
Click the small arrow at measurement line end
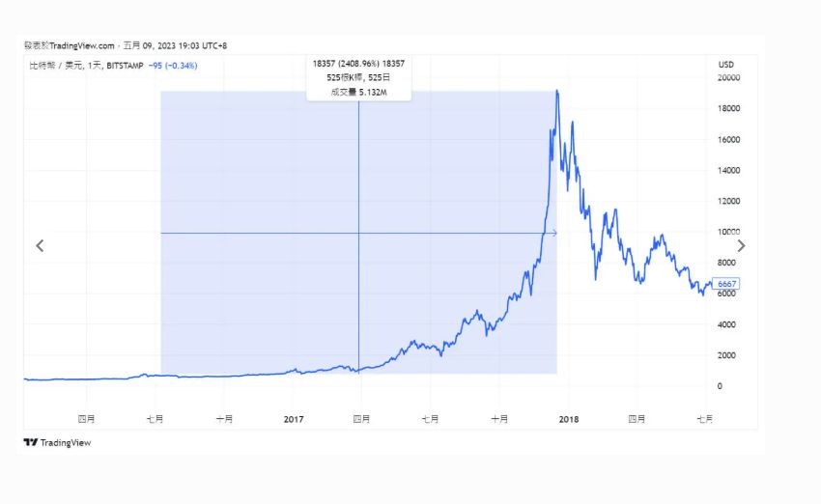(x=554, y=233)
